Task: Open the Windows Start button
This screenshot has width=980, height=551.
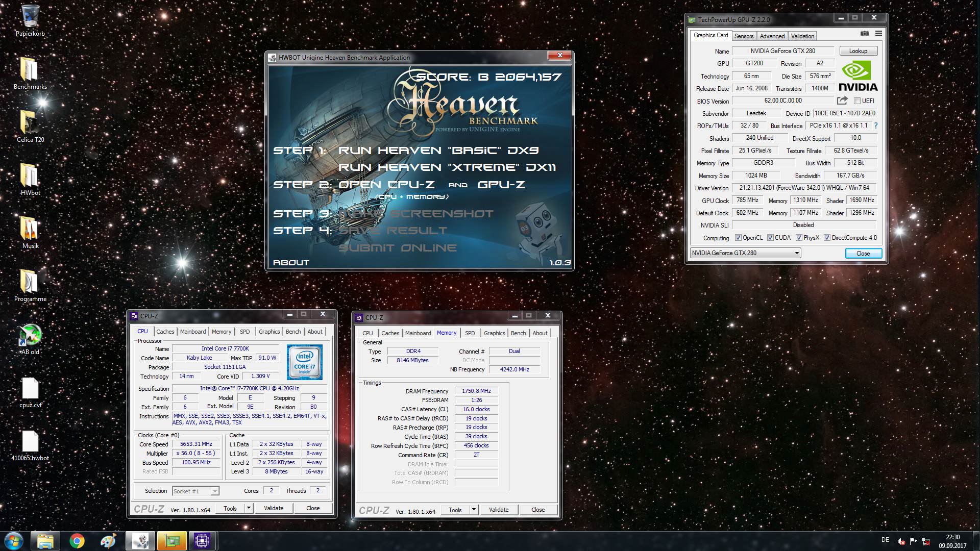Action: [x=13, y=541]
